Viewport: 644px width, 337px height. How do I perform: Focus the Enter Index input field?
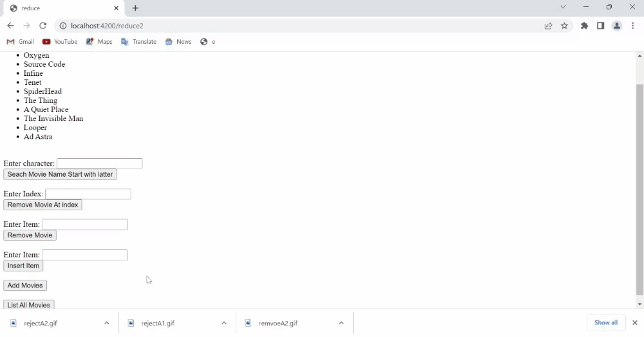click(88, 194)
